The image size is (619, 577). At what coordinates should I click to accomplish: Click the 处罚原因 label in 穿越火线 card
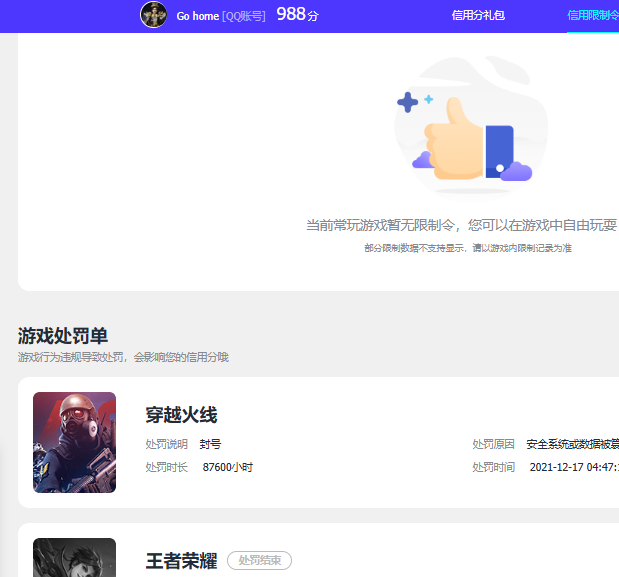coord(493,444)
